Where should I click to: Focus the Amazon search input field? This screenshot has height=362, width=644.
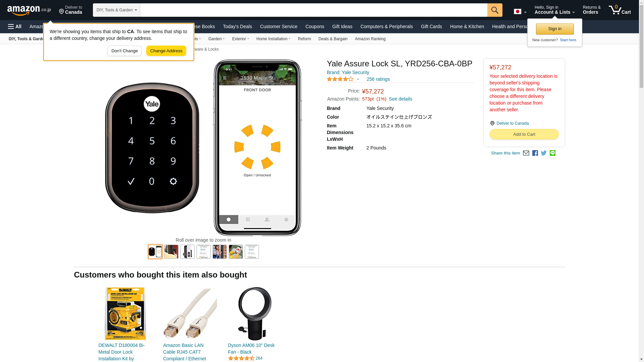click(314, 10)
